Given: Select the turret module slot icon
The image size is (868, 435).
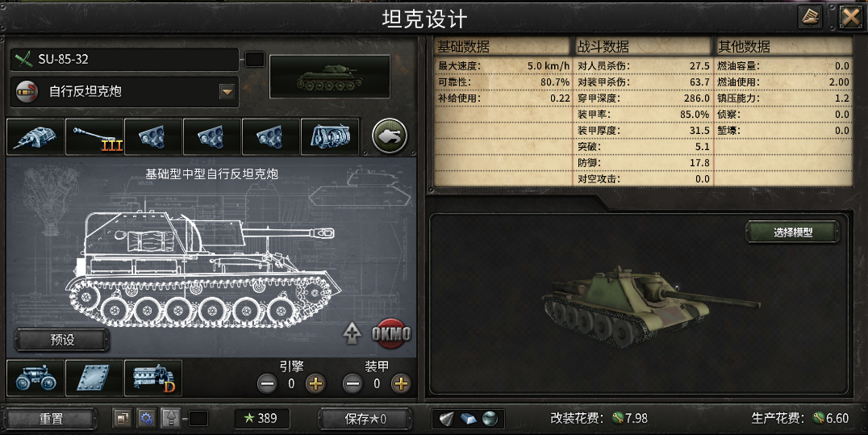Looking at the screenshot, I should pos(35,136).
